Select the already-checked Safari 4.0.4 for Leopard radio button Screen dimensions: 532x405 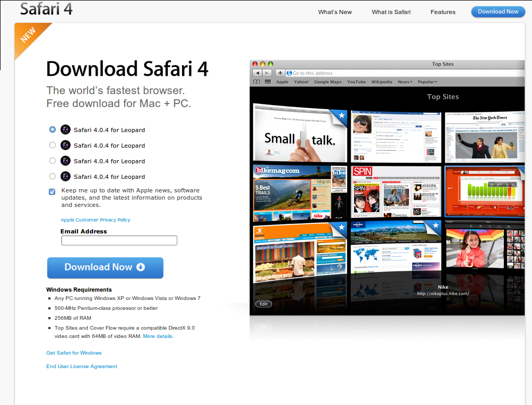pyautogui.click(x=52, y=129)
